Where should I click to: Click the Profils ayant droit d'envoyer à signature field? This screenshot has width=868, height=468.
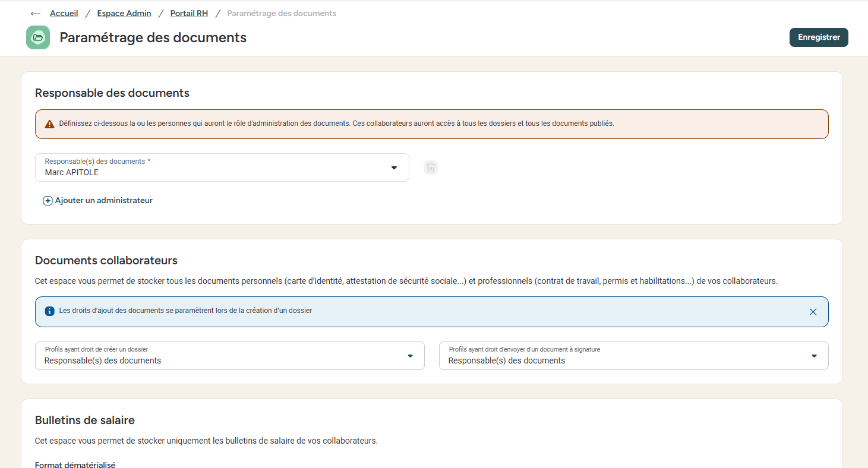[x=624, y=356]
